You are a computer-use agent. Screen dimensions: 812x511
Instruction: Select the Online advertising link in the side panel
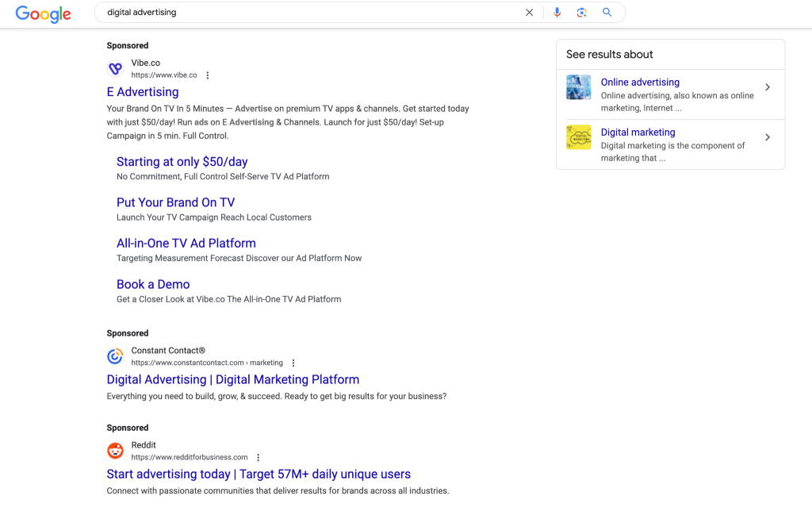[640, 82]
